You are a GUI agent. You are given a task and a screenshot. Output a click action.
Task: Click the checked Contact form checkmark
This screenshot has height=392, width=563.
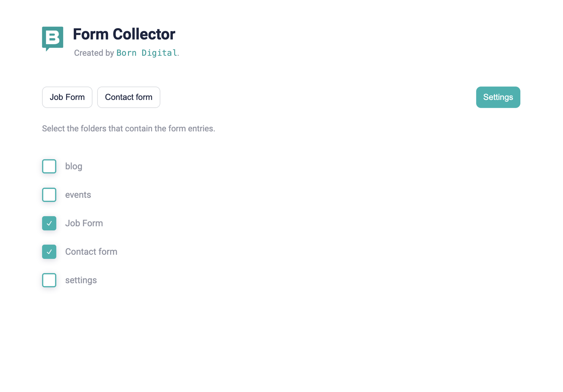click(49, 252)
